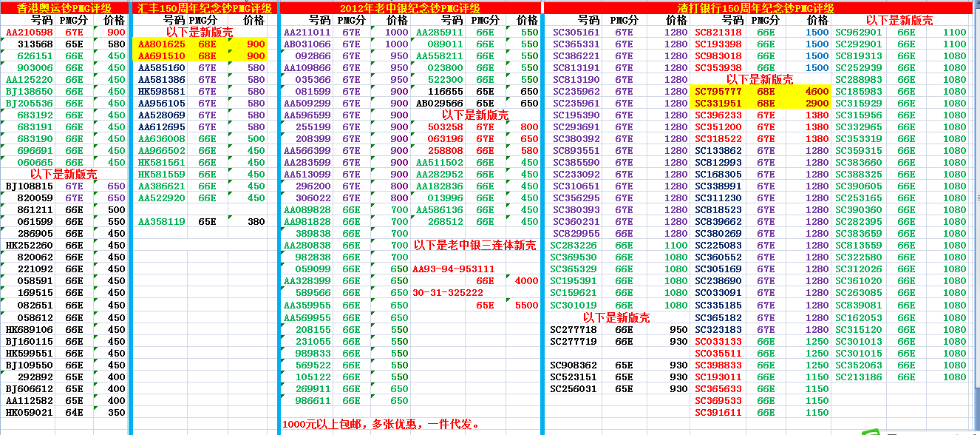Click serial number SC391611
This screenshot has width=980, height=435.
(718, 413)
